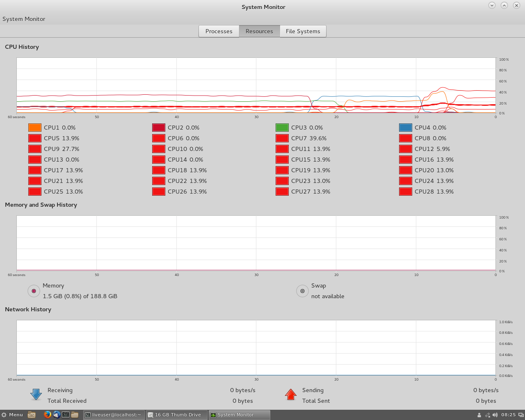Click the terminal launcher icon in panel
Viewport: 525px width, 420px height.
[66, 415]
